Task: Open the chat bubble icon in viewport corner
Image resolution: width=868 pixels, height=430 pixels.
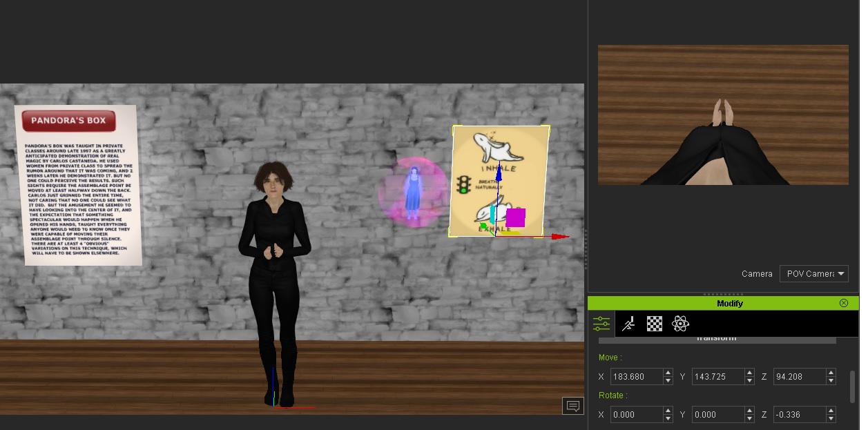Action: [572, 406]
